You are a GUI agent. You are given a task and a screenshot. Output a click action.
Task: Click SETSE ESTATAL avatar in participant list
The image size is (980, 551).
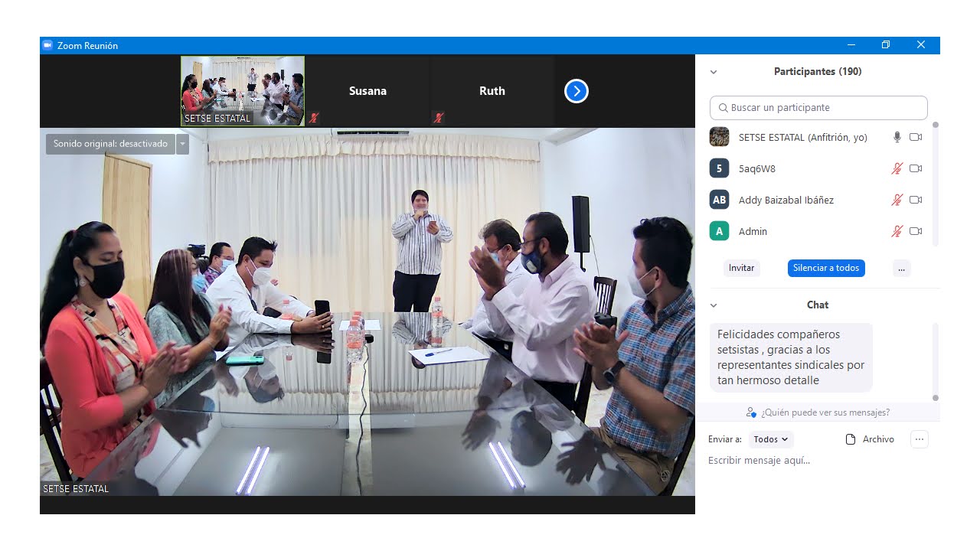coord(719,137)
